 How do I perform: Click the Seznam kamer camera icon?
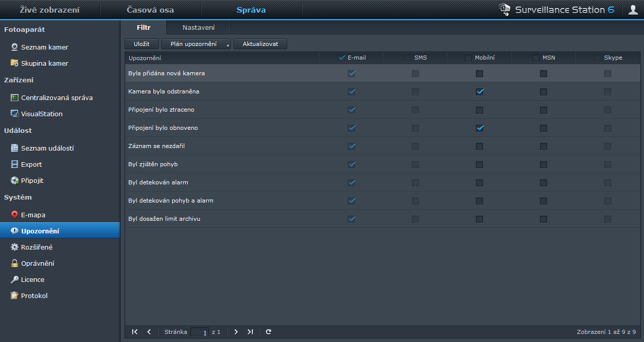(x=15, y=47)
